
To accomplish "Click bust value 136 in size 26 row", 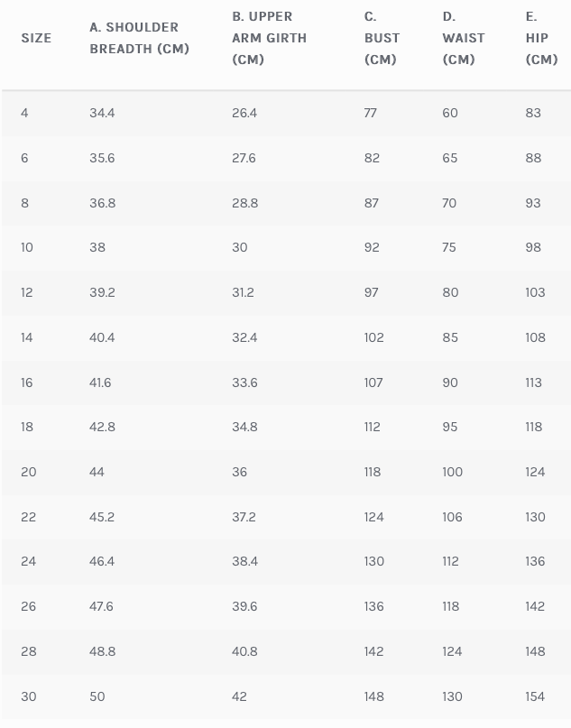I will pyautogui.click(x=373, y=606).
